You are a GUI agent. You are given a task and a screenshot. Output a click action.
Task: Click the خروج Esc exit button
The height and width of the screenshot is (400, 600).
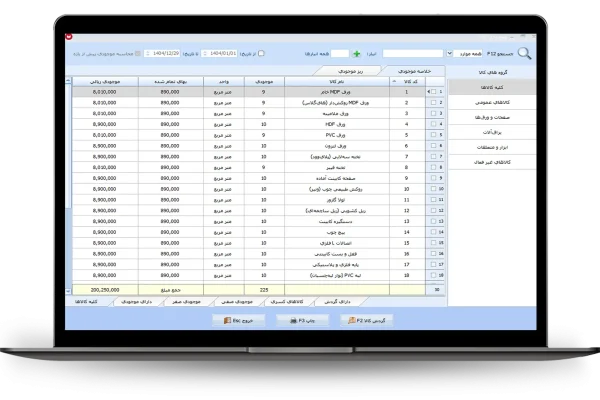pyautogui.click(x=239, y=320)
